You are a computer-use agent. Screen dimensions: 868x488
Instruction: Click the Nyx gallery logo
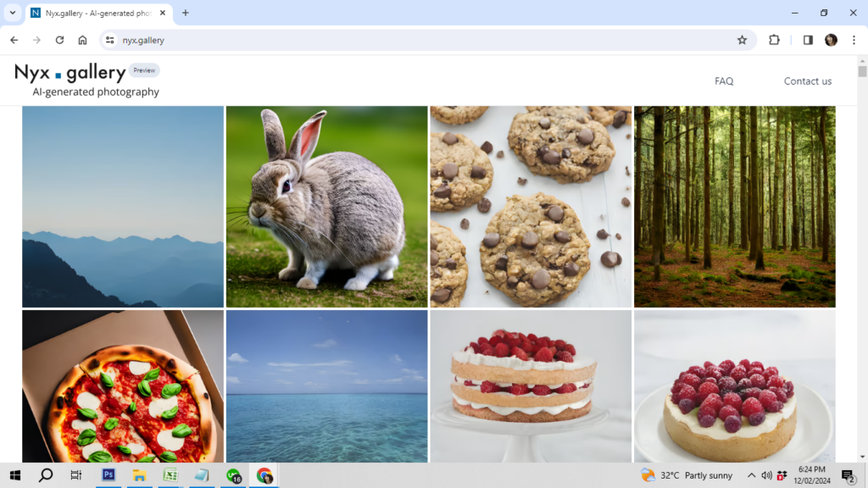71,74
